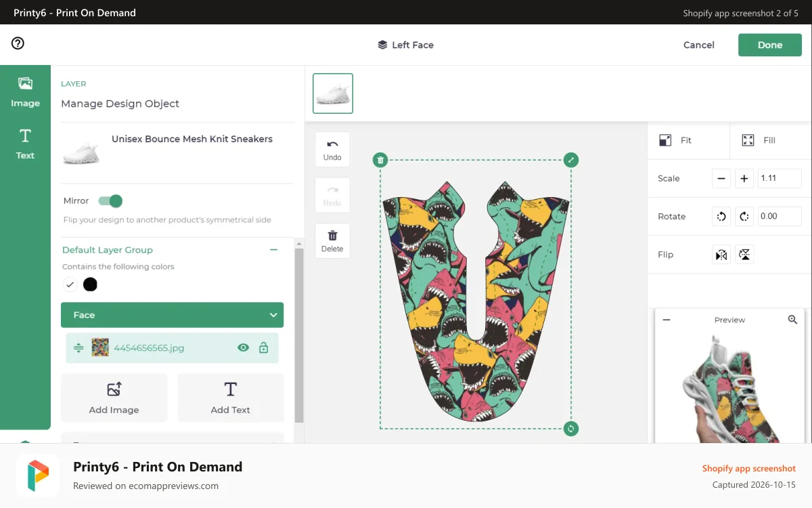Rotate design counterclockwise
Image resolution: width=812 pixels, height=508 pixels.
point(721,217)
